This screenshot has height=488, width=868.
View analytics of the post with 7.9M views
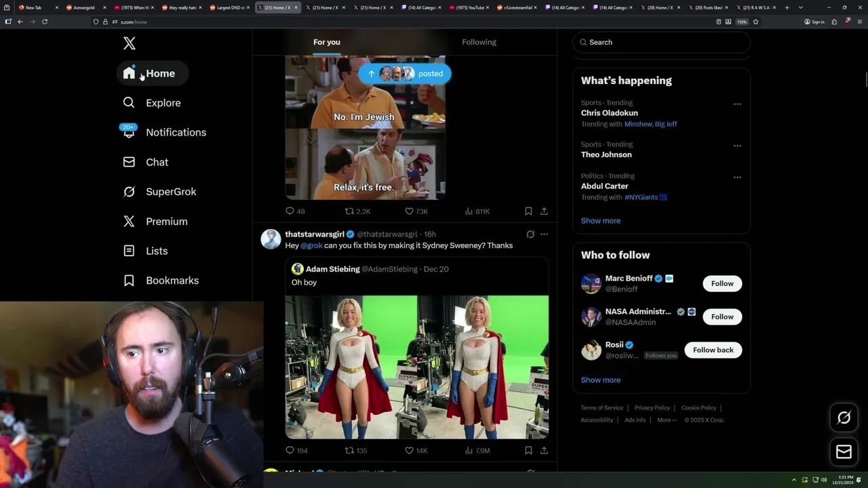point(477,451)
